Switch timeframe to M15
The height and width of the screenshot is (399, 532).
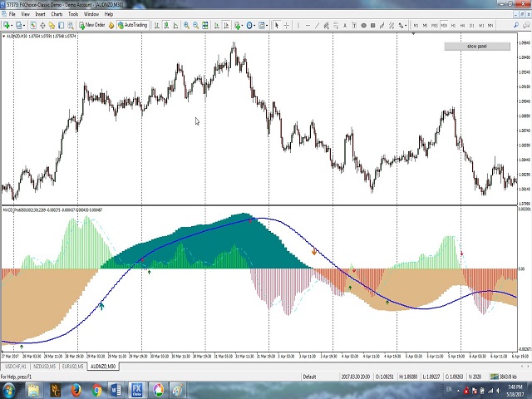[434, 26]
